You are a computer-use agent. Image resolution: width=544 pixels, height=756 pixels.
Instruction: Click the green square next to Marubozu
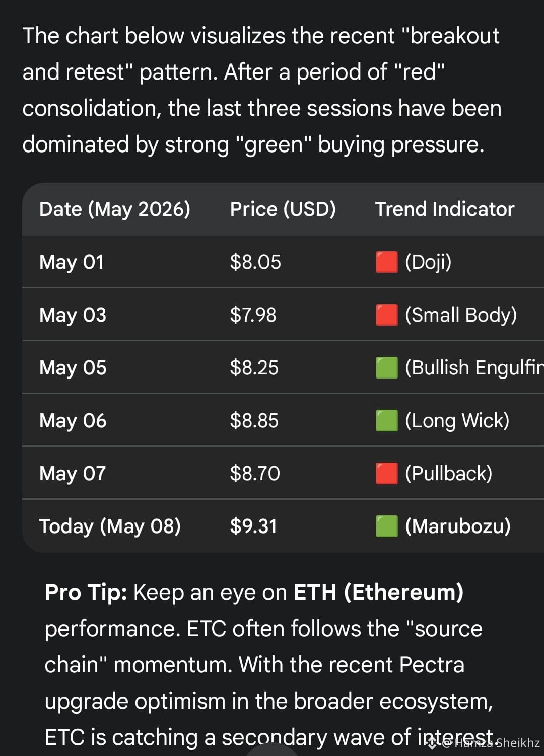(387, 526)
